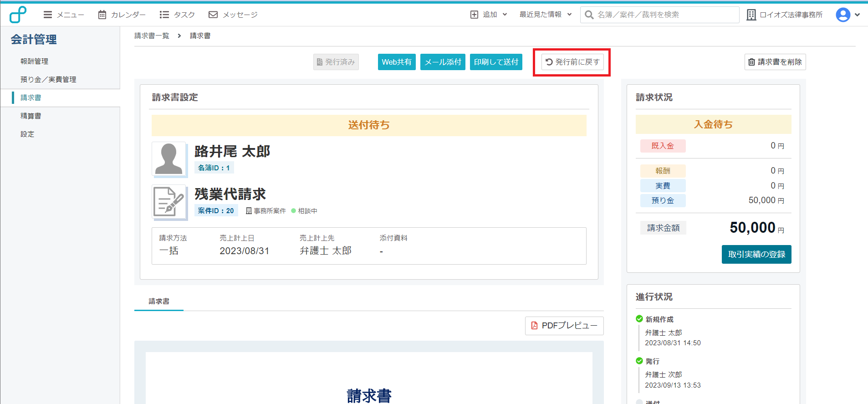Open the タスク list icon
This screenshot has height=404, width=868.
pyautogui.click(x=164, y=15)
